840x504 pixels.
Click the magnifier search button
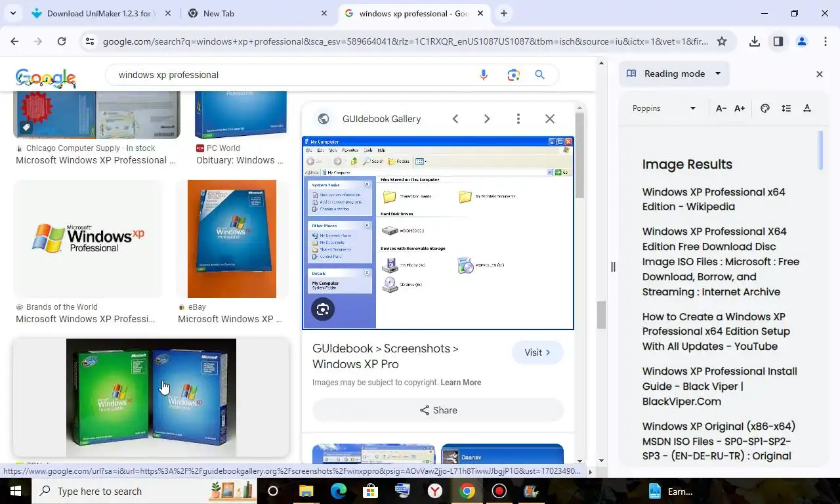540,75
